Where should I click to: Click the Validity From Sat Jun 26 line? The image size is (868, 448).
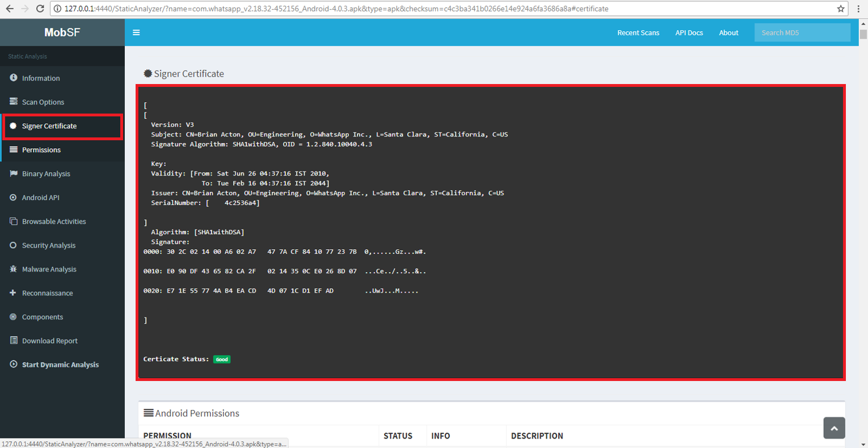click(x=240, y=174)
